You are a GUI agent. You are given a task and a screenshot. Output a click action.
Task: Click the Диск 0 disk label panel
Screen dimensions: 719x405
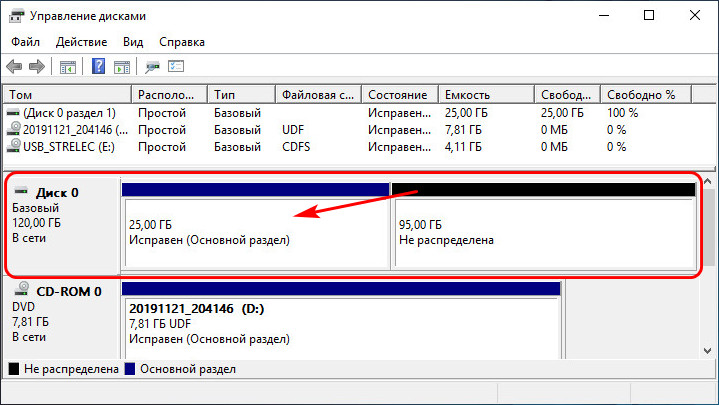(x=62, y=226)
